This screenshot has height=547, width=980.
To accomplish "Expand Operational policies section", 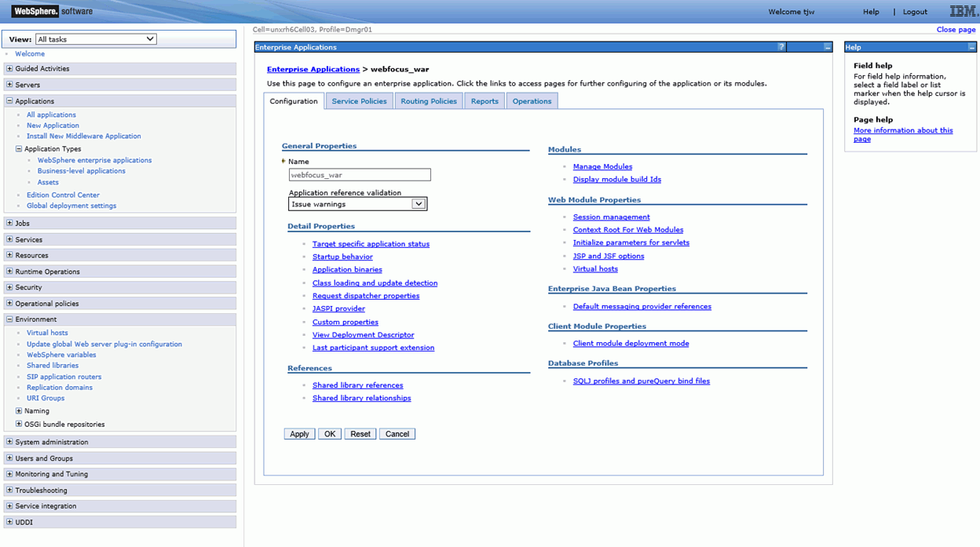I will pos(9,303).
